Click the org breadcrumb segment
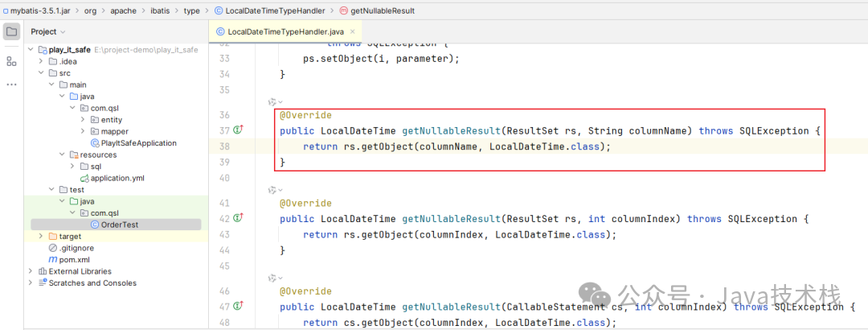The image size is (868, 330). coord(90,10)
